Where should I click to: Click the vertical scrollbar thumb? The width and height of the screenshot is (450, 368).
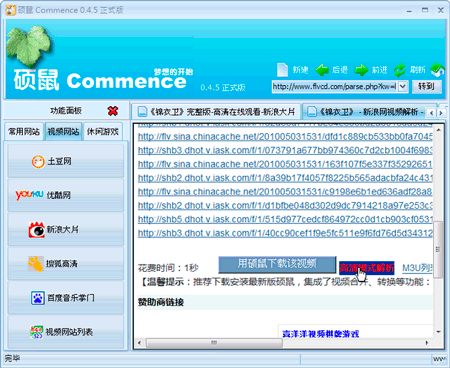point(438,249)
